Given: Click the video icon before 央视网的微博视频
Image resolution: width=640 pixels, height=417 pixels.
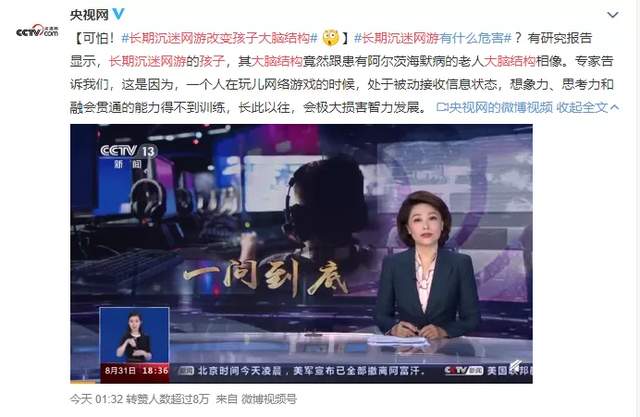Looking at the screenshot, I should [x=442, y=107].
